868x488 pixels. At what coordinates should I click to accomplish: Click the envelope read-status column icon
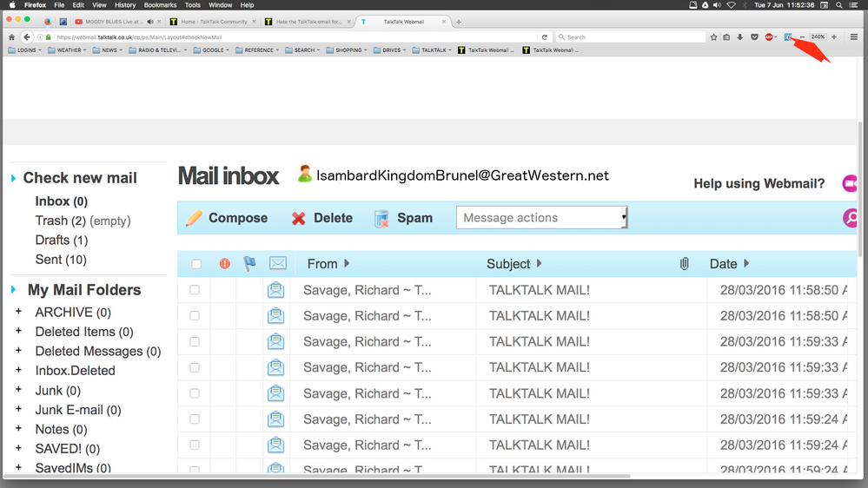(x=278, y=263)
